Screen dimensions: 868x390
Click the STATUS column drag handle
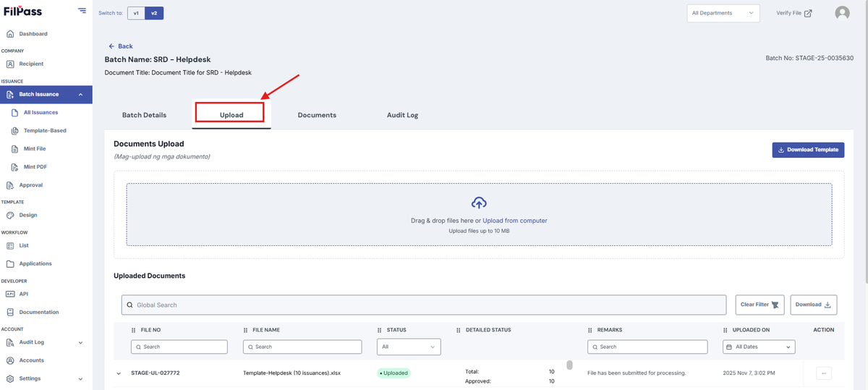380,330
